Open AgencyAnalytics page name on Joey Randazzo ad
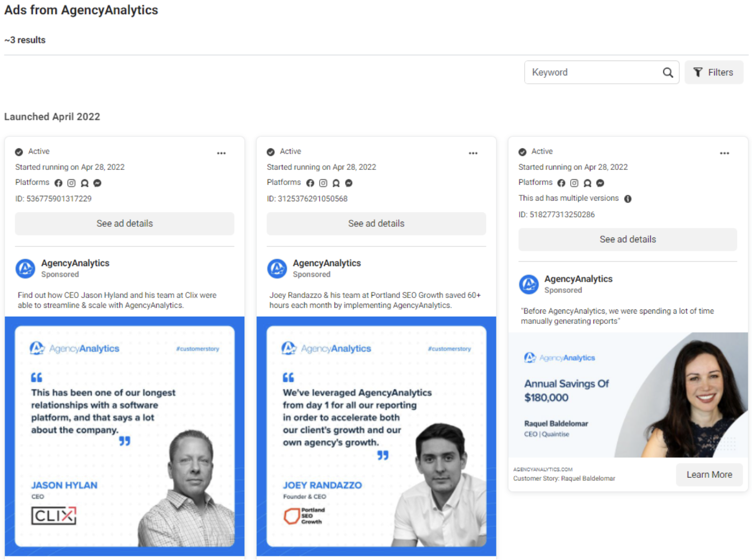 [x=327, y=263]
